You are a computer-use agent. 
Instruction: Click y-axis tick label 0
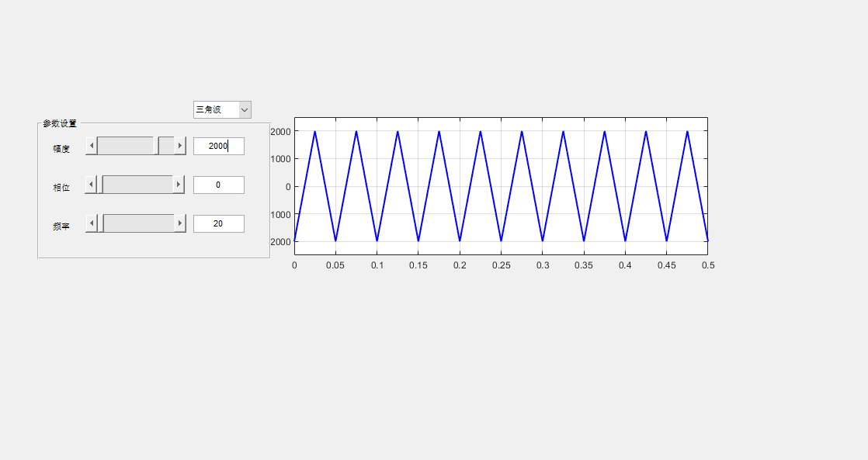tap(288, 187)
